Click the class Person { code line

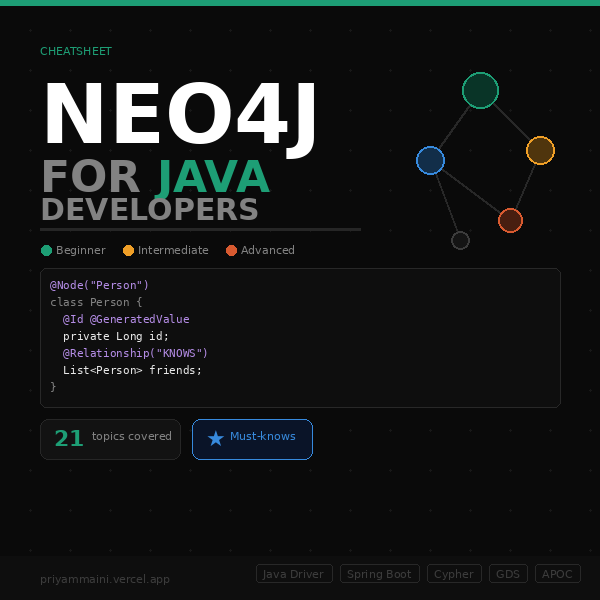(96, 302)
